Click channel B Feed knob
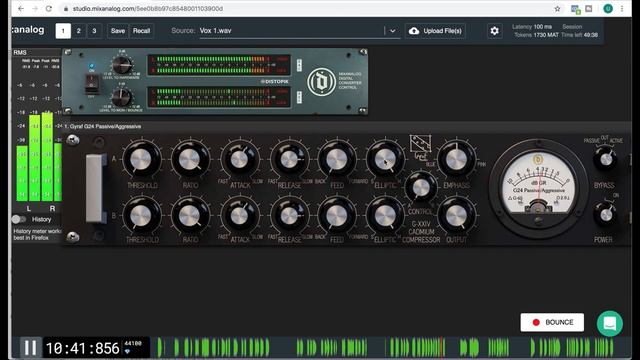 (x=336, y=215)
